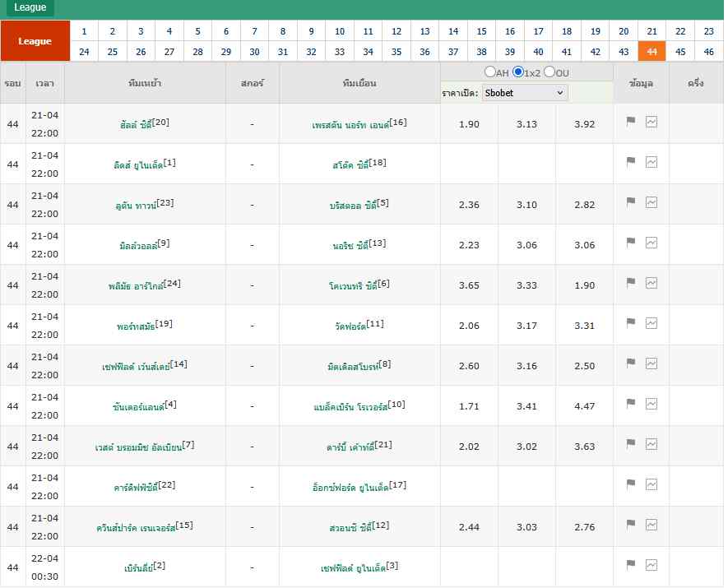The height and width of the screenshot is (588, 728).
Task: Select the highlighted round 44 tab
Action: [x=651, y=51]
